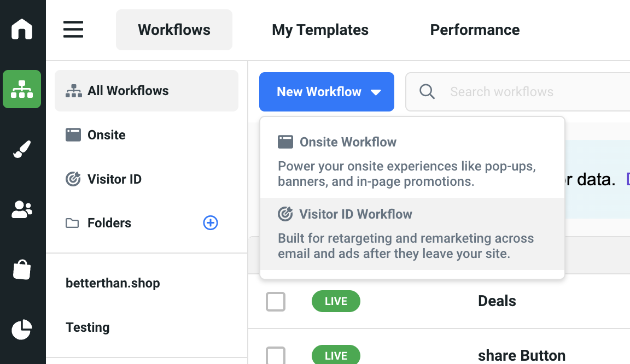The width and height of the screenshot is (630, 364).
Task: Add a new folder with plus icon
Action: click(x=211, y=222)
